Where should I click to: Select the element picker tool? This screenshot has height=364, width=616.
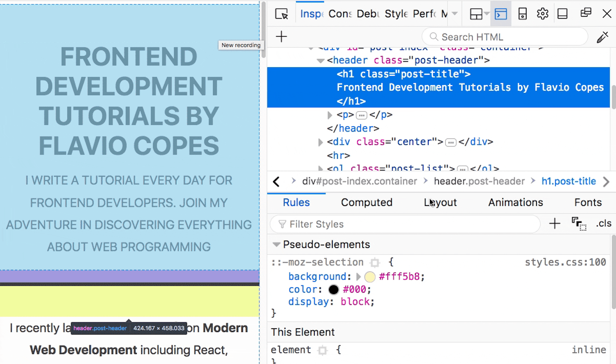coord(281,14)
